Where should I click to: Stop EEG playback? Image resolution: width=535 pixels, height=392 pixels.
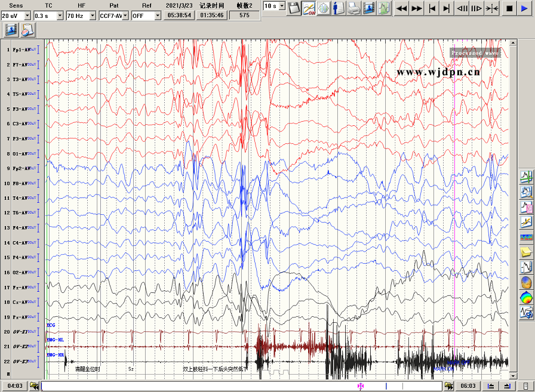[x=509, y=8]
